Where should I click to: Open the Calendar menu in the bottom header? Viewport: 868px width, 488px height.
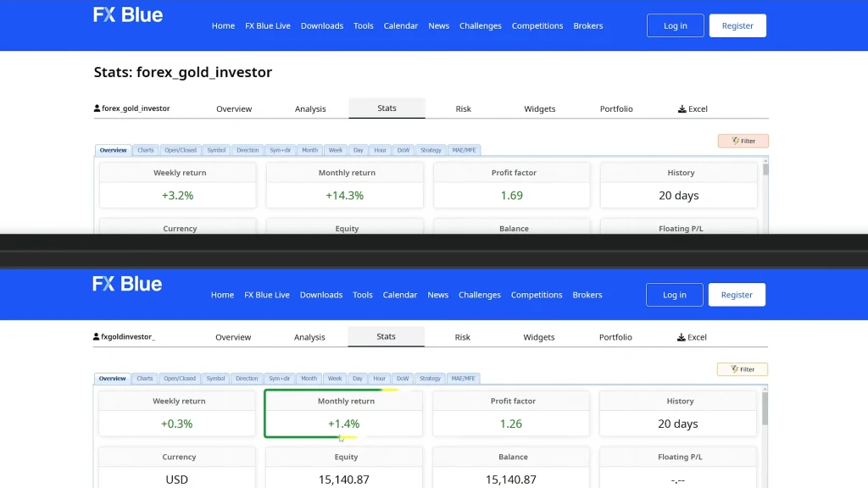click(399, 295)
